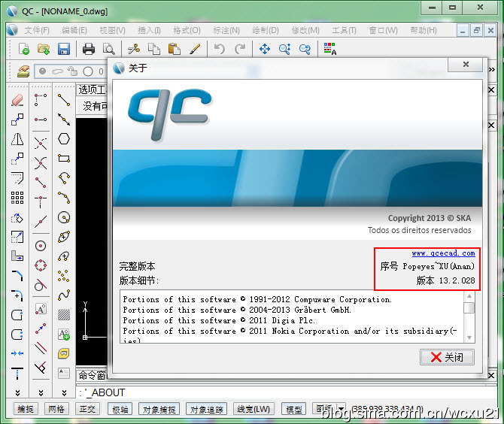Viewport: 504px width, 424px height.
Task: Expand modify toolbar overflow chevron
Action: [18, 392]
